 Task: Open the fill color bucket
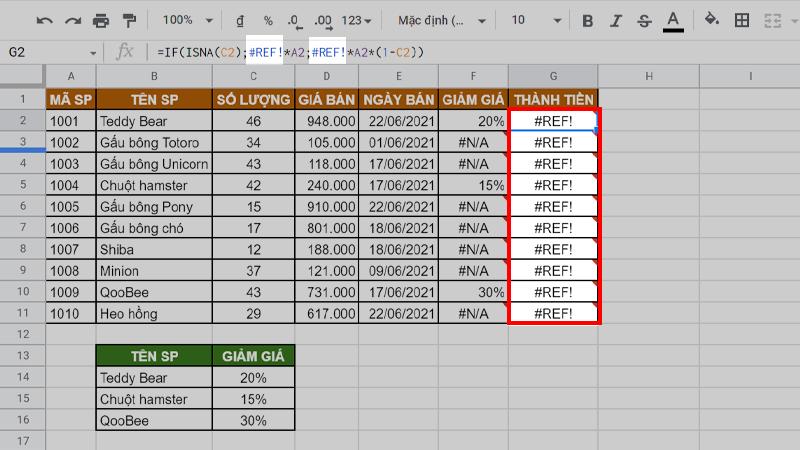(711, 20)
